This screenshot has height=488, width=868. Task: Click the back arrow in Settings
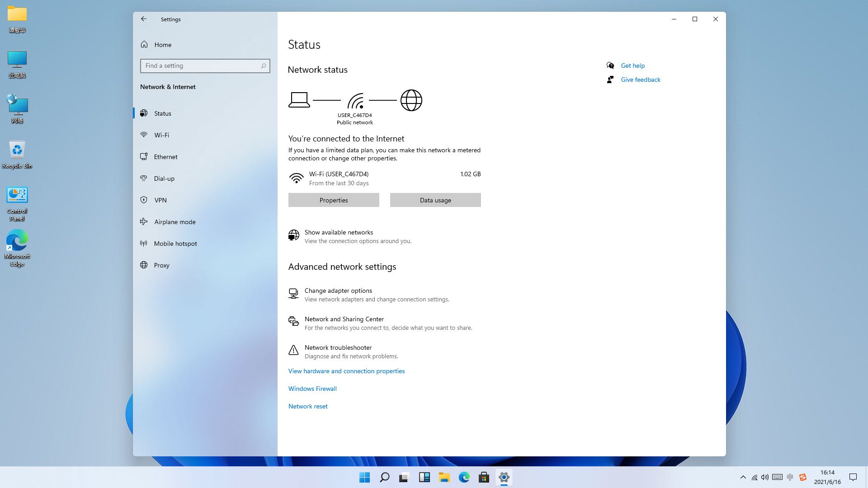click(144, 19)
